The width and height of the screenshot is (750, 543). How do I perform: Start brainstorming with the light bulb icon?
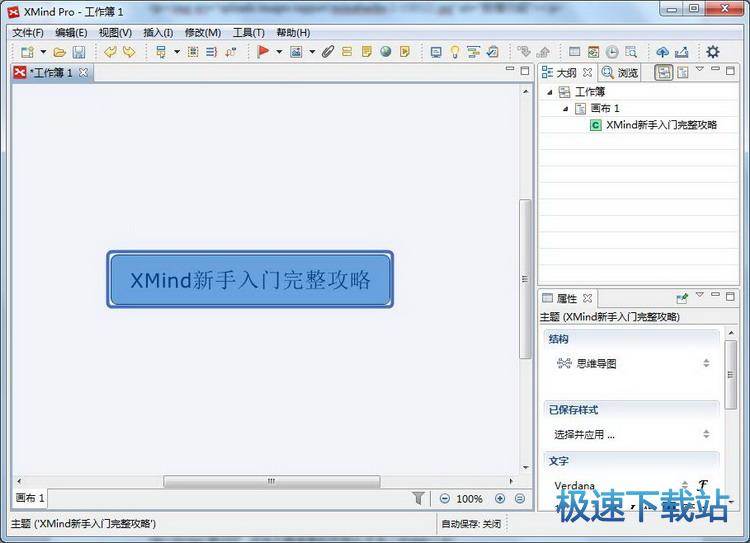pyautogui.click(x=454, y=52)
